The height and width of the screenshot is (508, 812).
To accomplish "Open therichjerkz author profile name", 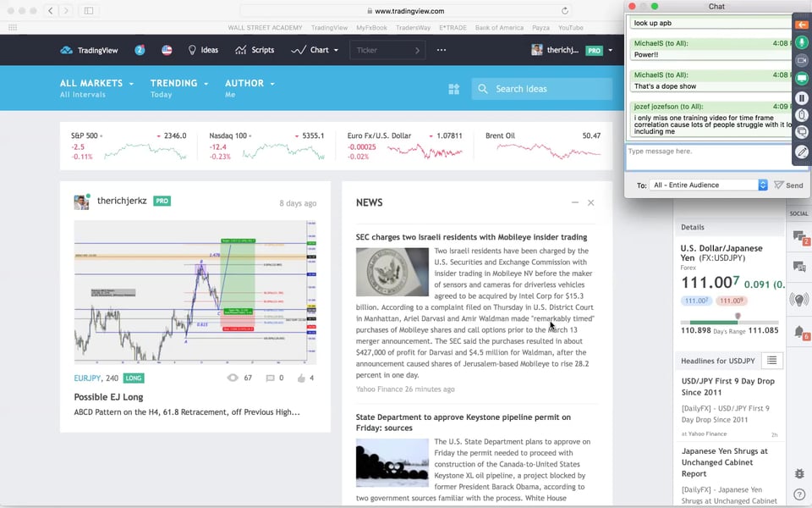I will click(x=122, y=201).
